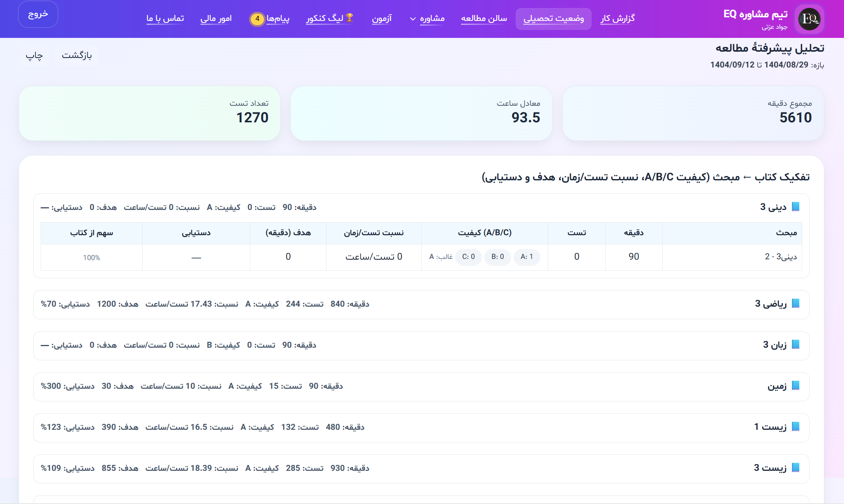Image resolution: width=844 pixels, height=504 pixels.
Task: Open the گزارش کار menu item
Action: coord(617,18)
